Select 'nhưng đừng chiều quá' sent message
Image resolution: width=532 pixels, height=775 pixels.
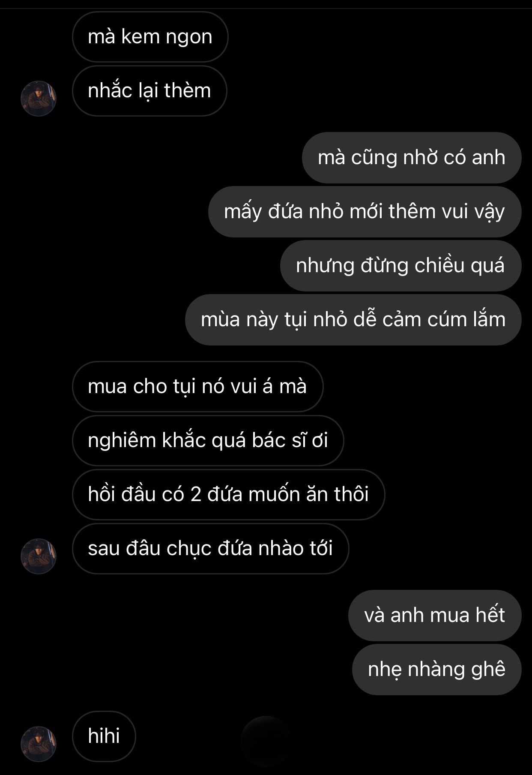tap(400, 266)
